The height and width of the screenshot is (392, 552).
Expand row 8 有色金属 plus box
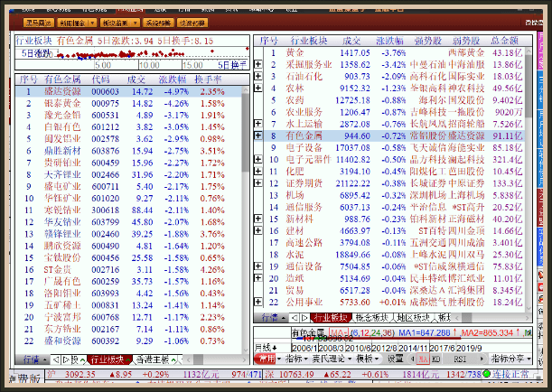[258, 135]
